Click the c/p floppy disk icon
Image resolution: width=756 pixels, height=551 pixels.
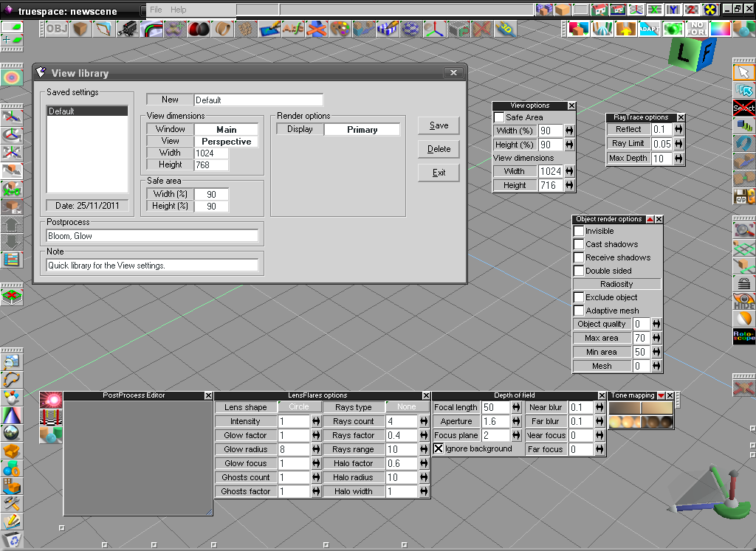coord(744,196)
